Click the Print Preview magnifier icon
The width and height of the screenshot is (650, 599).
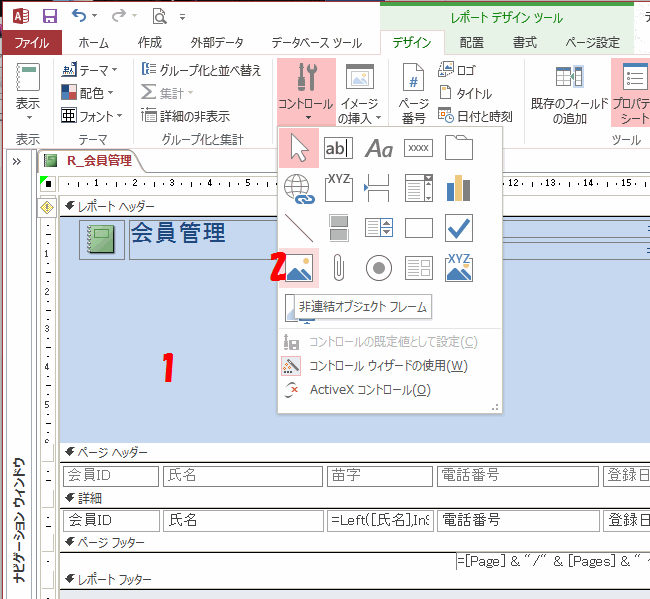(160, 17)
